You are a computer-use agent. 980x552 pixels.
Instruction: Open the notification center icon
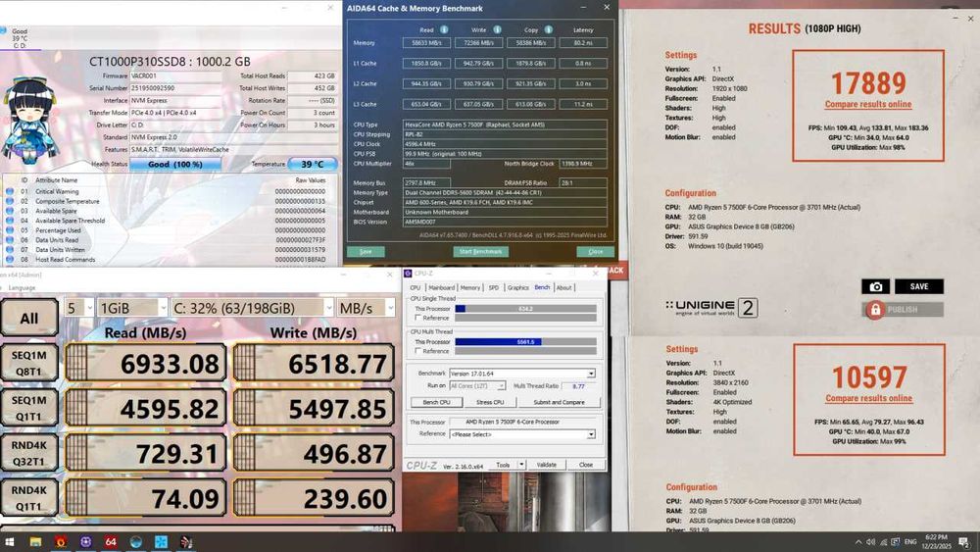[964, 542]
